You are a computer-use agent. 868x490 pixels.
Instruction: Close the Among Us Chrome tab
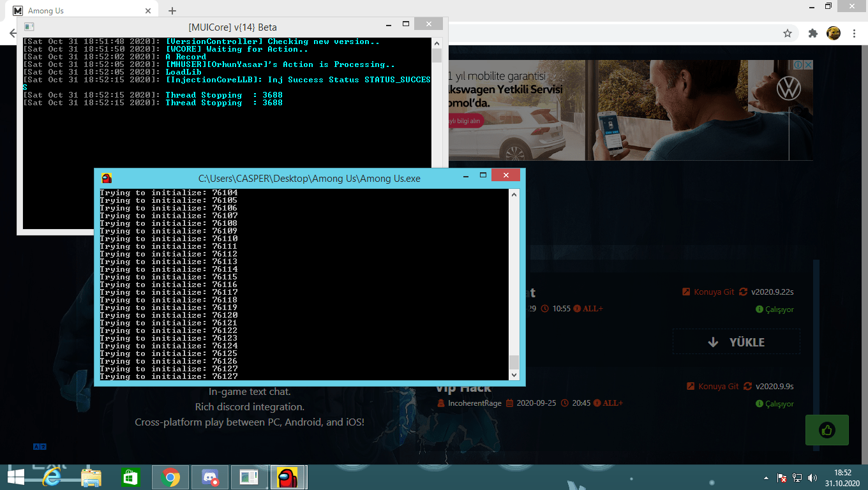coord(148,11)
